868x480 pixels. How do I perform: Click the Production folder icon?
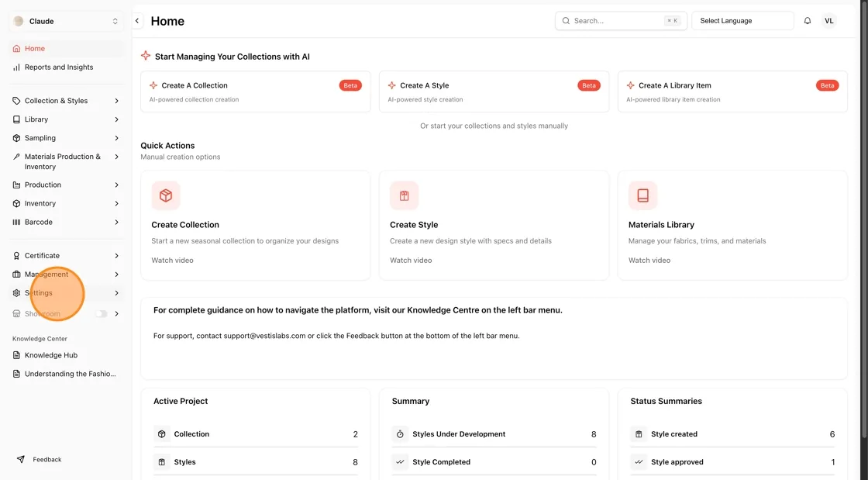coord(16,185)
